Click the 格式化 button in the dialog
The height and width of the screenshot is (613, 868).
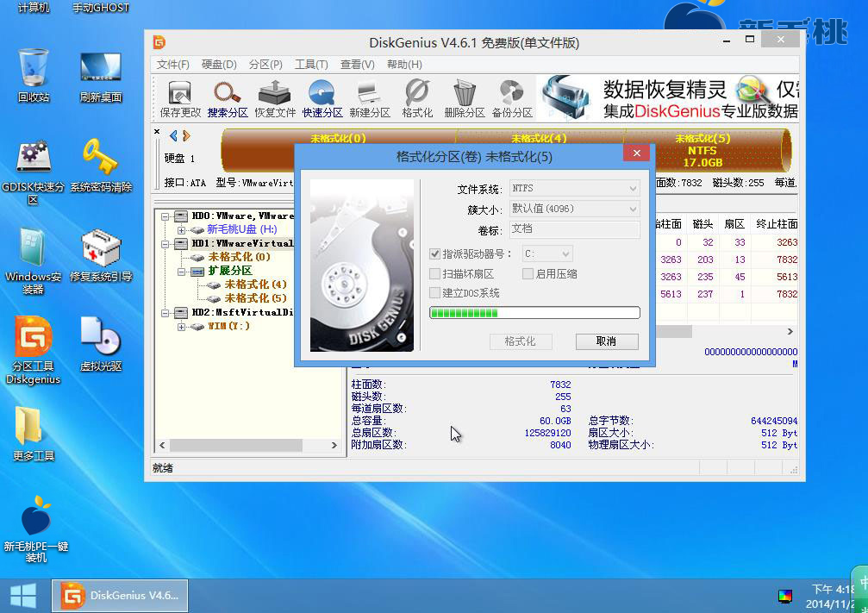(521, 341)
